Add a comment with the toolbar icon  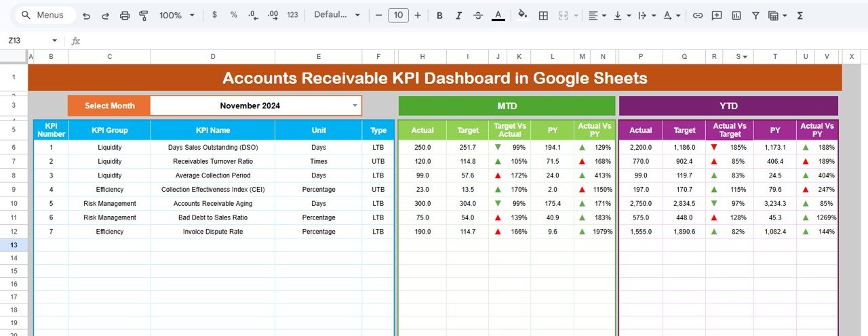click(717, 15)
